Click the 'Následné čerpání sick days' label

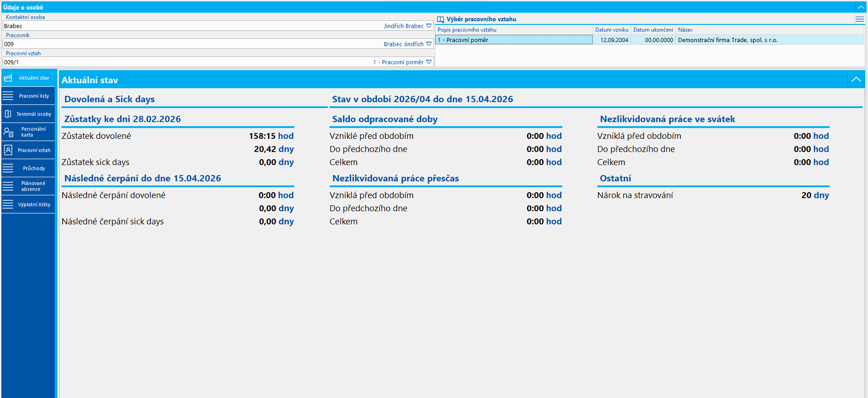pos(113,221)
